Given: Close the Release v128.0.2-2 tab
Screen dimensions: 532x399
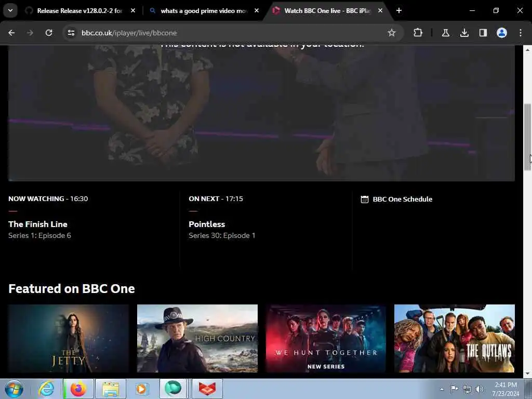Looking at the screenshot, I should pyautogui.click(x=133, y=10).
